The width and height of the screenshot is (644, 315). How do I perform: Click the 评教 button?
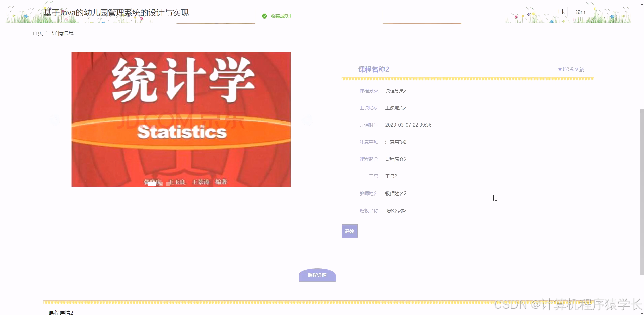pos(349,231)
